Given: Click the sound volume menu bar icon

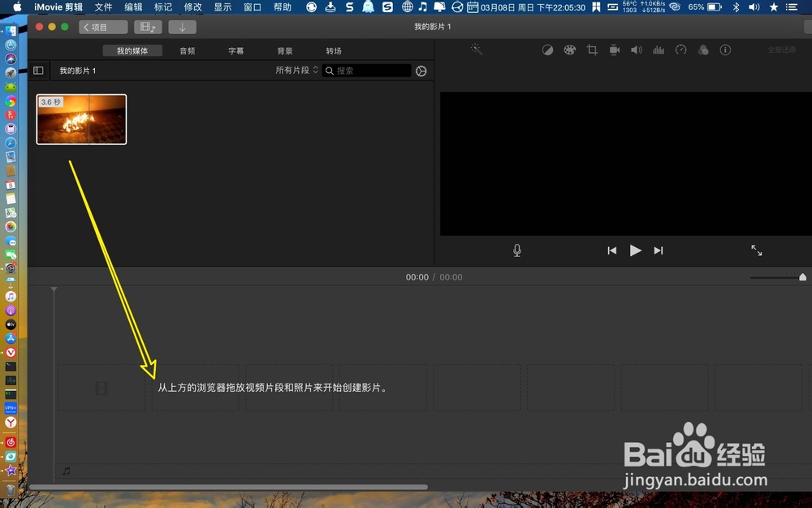Looking at the screenshot, I should pos(754,7).
